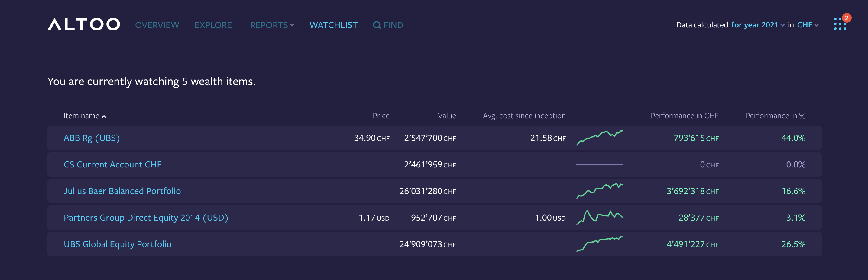Open the apps grid menu icon
Image resolution: width=868 pixels, height=280 pixels.
[x=839, y=24]
